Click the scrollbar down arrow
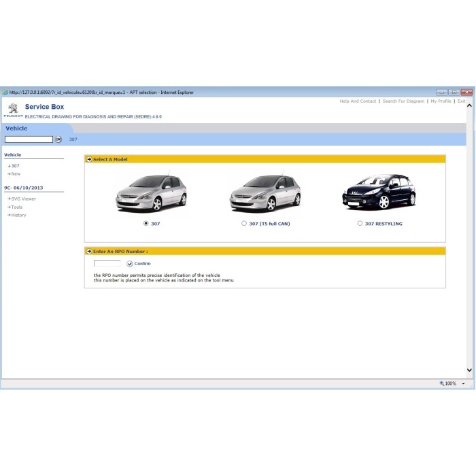This screenshot has height=476, width=476. point(469,370)
